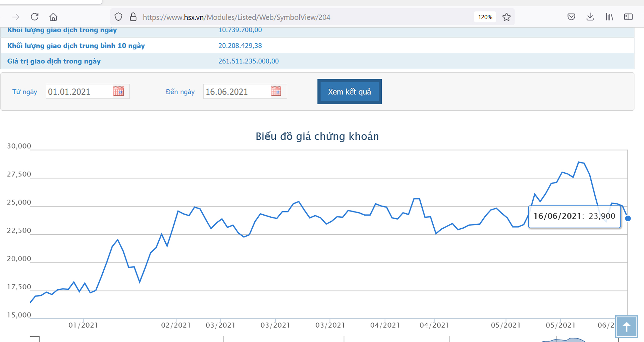Open calendar picker for Đến ngày
Image resolution: width=644 pixels, height=342 pixels.
point(276,91)
